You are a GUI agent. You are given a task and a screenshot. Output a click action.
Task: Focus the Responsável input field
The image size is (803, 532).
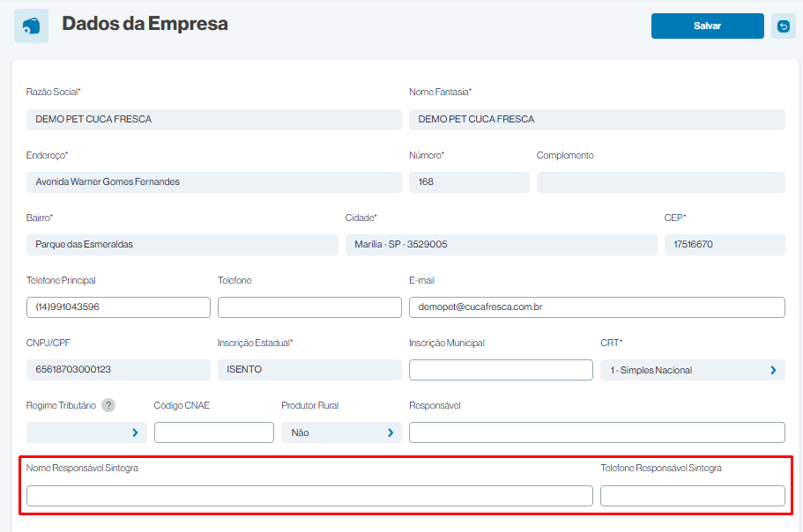click(x=597, y=432)
